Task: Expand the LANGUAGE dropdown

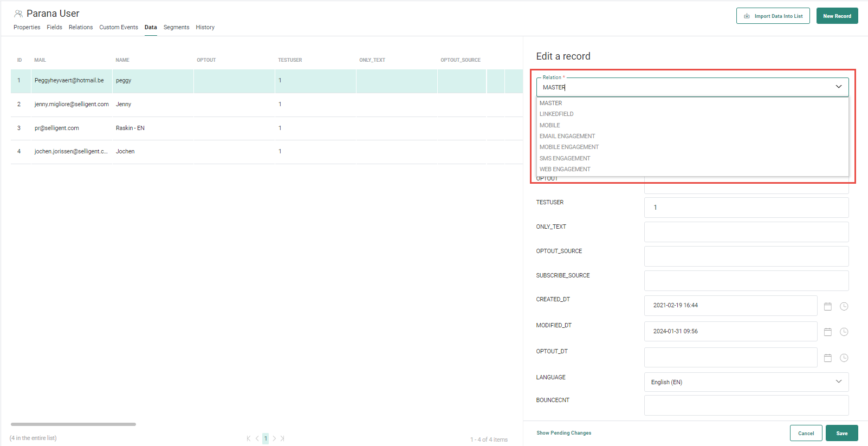Action: click(838, 382)
